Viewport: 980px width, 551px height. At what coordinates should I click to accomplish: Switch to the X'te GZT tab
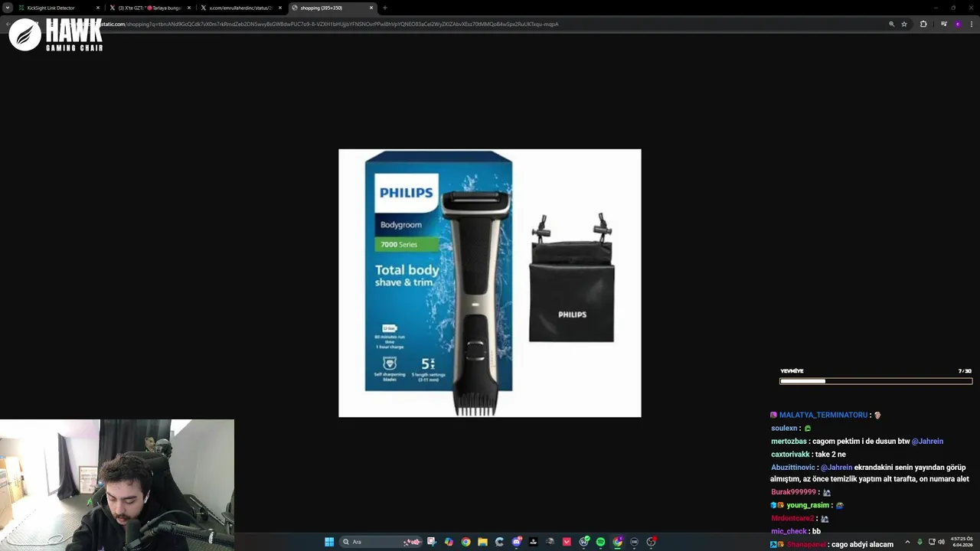point(149,8)
